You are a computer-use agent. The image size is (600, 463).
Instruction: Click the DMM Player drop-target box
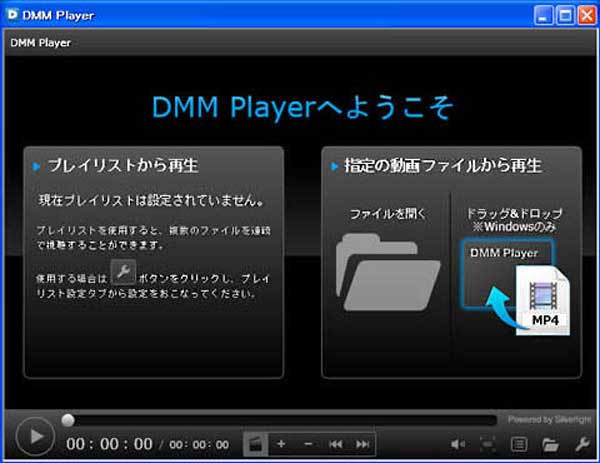click(x=507, y=273)
